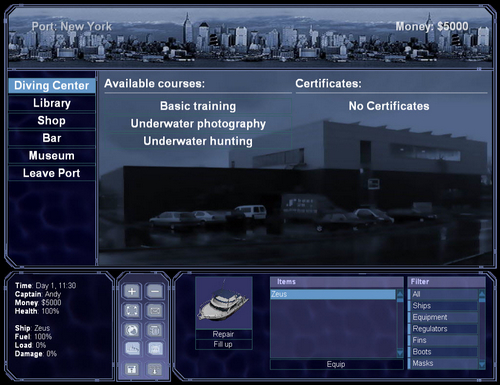Visit the Bar

tap(52, 138)
